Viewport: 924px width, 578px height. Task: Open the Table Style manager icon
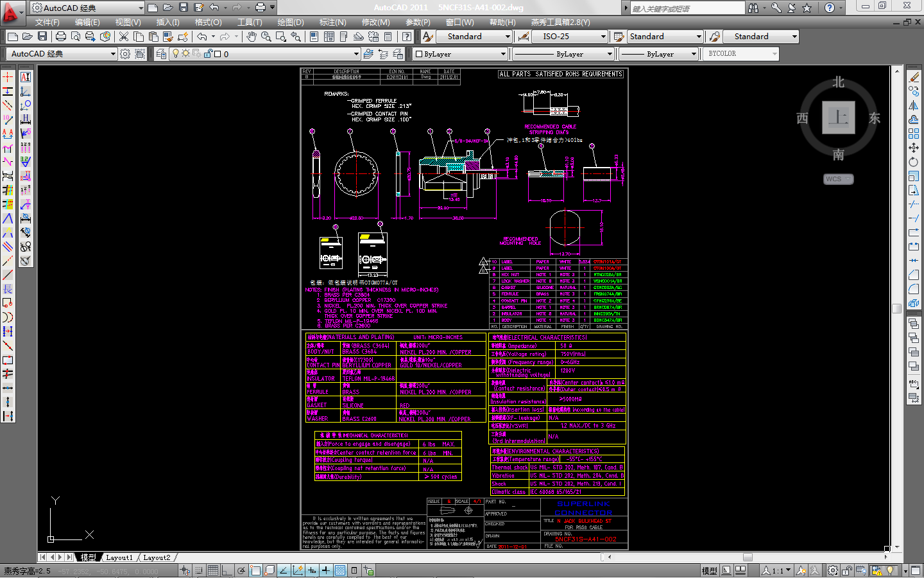pyautogui.click(x=619, y=37)
